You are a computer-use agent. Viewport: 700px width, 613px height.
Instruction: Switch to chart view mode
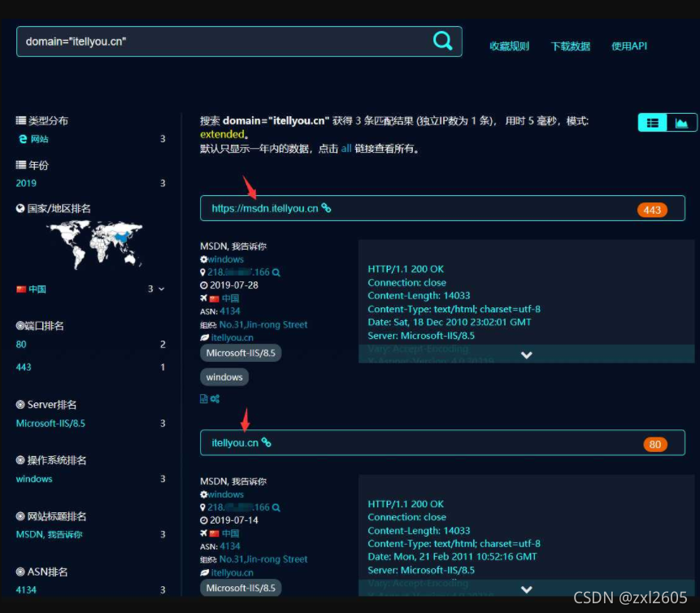[x=681, y=123]
